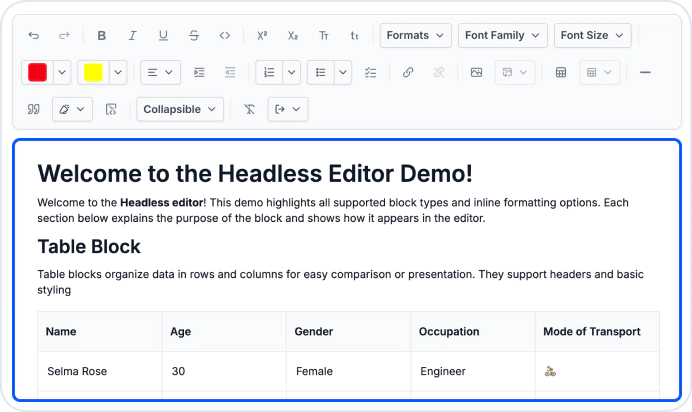Click the bold 'Headless editor' text
The height and width of the screenshot is (412, 692).
pyautogui.click(x=162, y=202)
